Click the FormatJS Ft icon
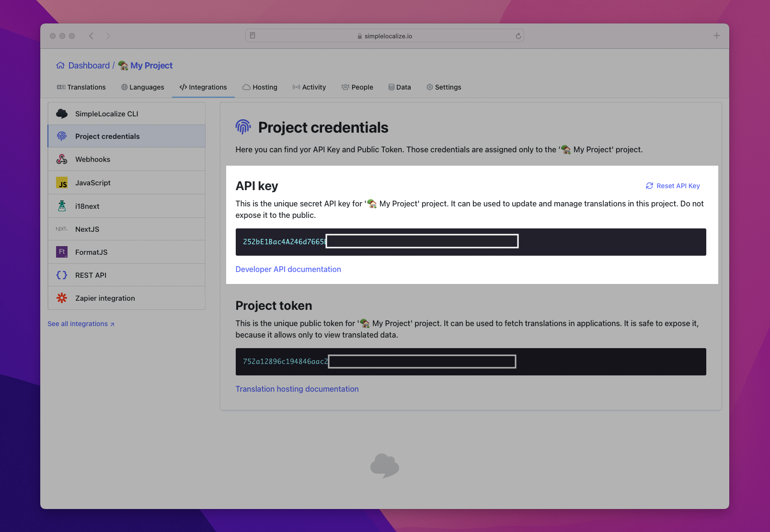Screen dimensions: 770x532 [x=62, y=252]
